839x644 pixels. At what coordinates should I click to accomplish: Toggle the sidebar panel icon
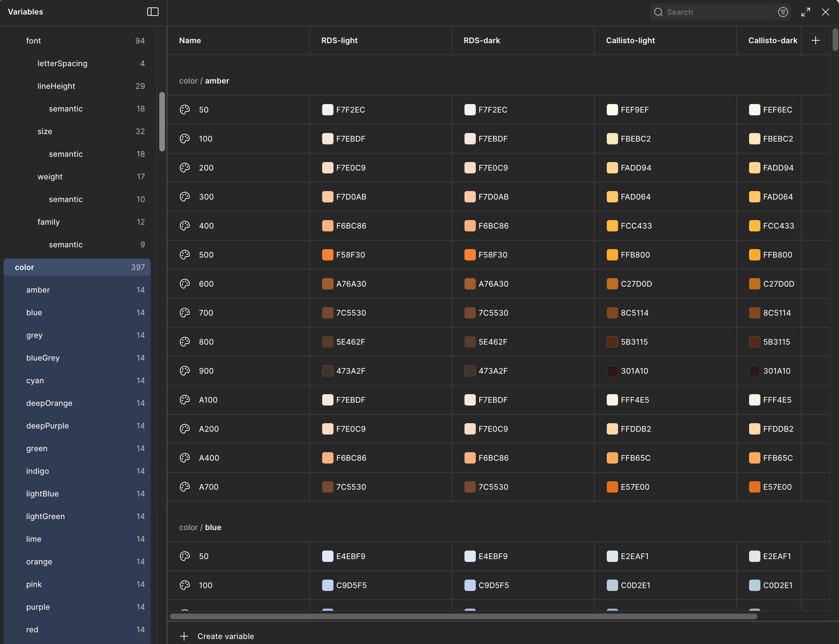coord(153,12)
